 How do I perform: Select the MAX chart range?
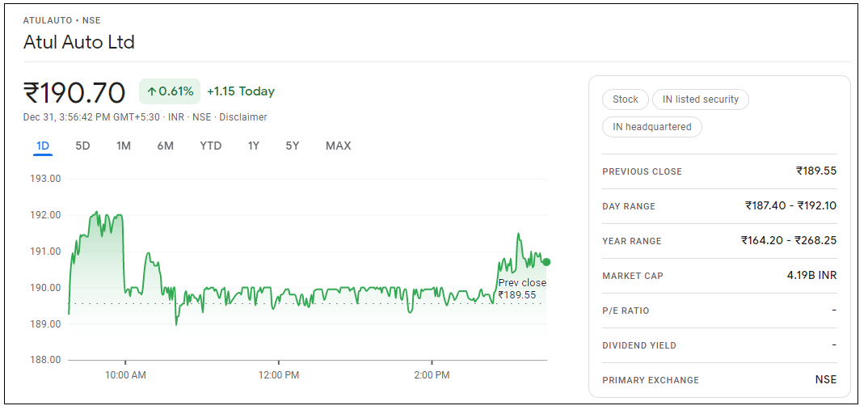tap(339, 146)
